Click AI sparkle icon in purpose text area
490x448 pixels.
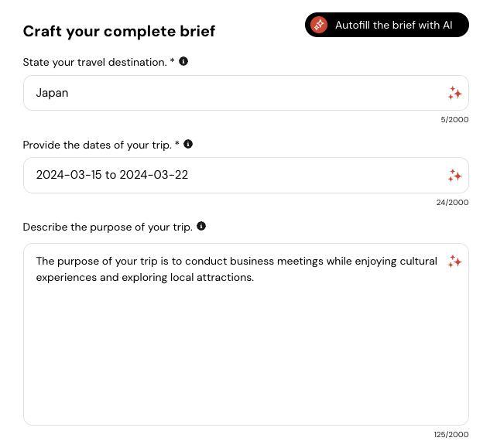tap(454, 262)
